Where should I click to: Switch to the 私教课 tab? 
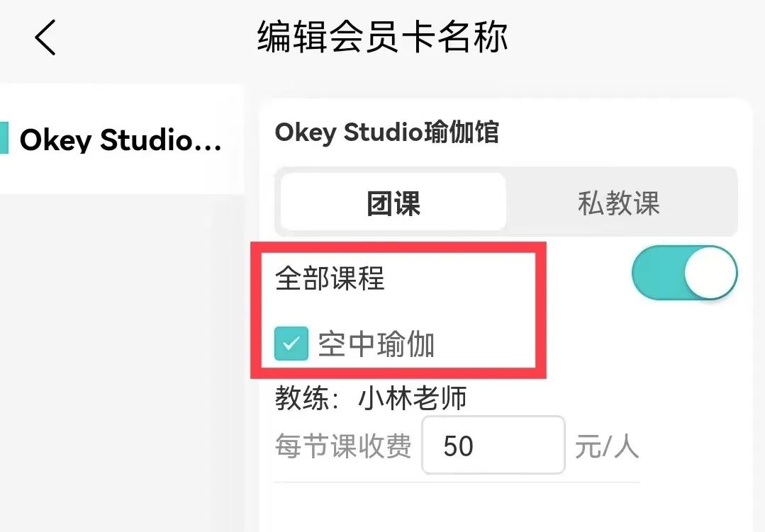pos(619,203)
